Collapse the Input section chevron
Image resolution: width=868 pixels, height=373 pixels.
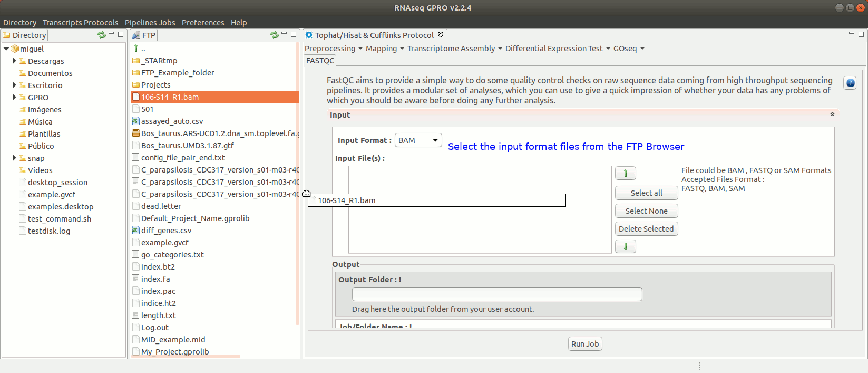[832, 114]
